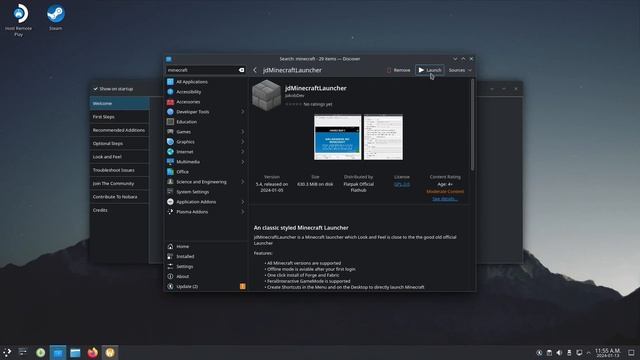Expand Application Addons arrow
Screen dimensions: 640x360
(243, 202)
